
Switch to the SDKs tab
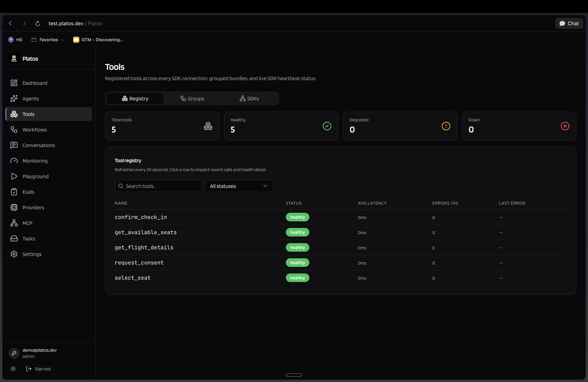coord(249,99)
